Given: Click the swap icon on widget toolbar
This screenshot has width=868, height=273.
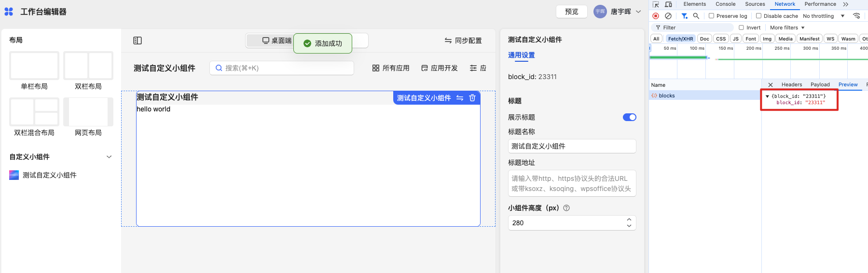Looking at the screenshot, I should click(460, 98).
